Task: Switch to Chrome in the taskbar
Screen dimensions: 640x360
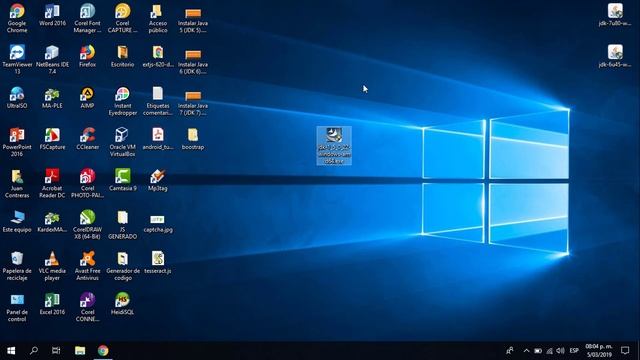Action: [103, 351]
